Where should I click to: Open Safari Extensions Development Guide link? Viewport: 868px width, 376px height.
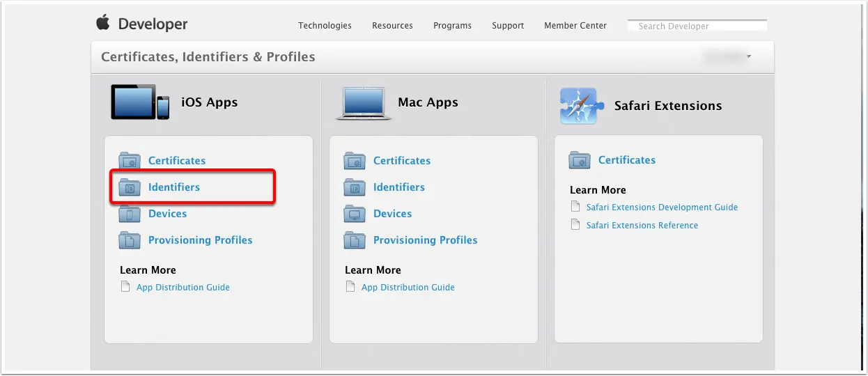[662, 207]
